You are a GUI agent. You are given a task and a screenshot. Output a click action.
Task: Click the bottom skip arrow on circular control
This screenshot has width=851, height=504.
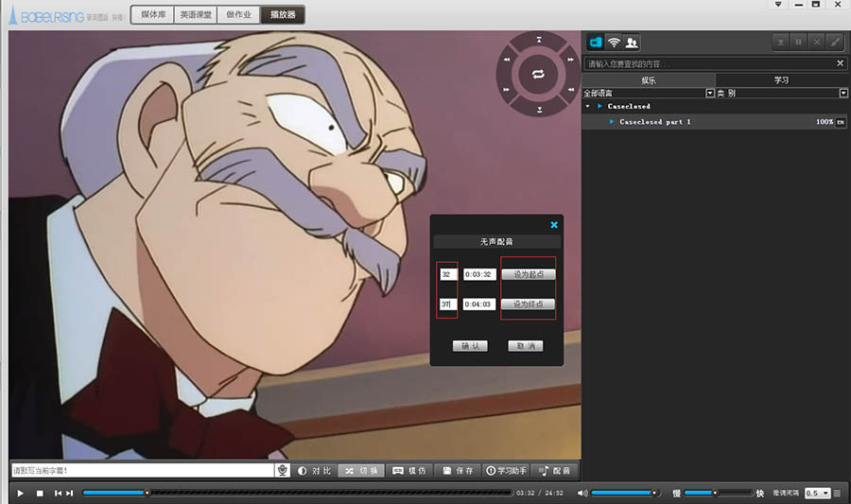(540, 110)
